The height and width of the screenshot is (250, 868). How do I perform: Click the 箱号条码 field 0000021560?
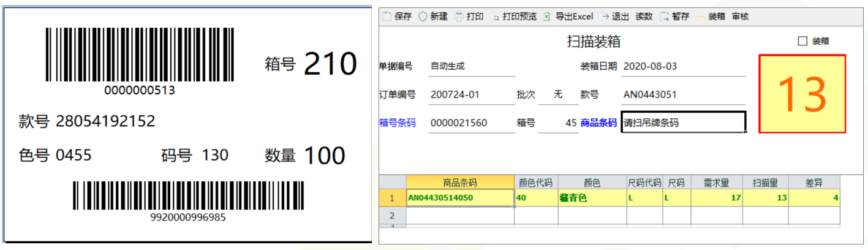472,123
